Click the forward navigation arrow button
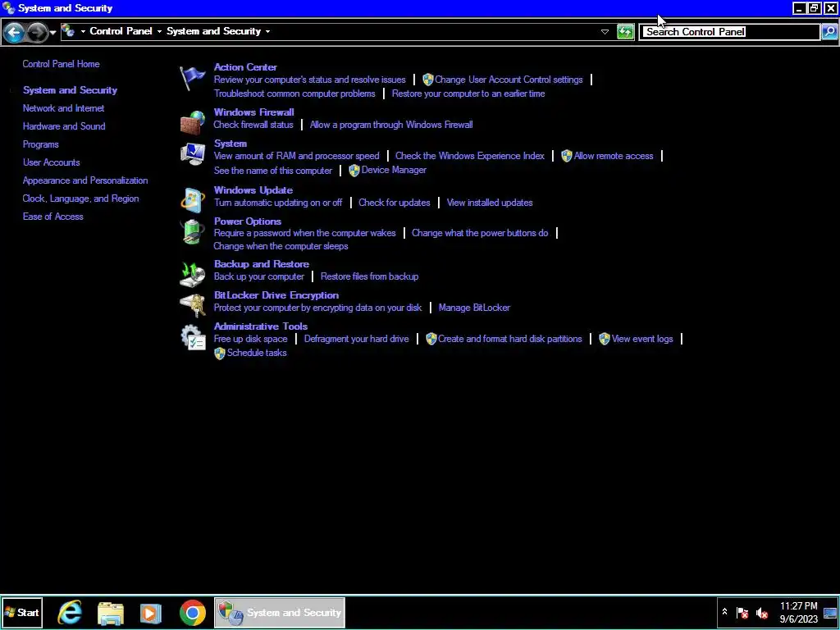The height and width of the screenshot is (630, 840). (x=36, y=32)
